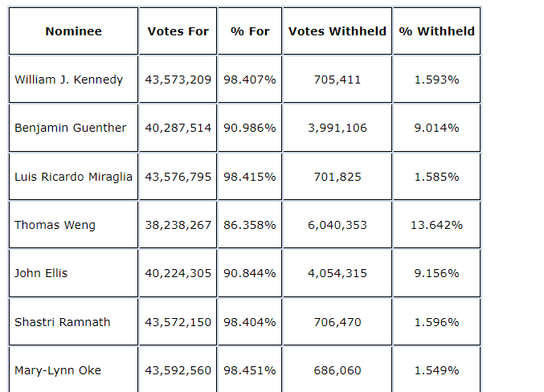Click the 686,060 votes withheld cell

(337, 370)
